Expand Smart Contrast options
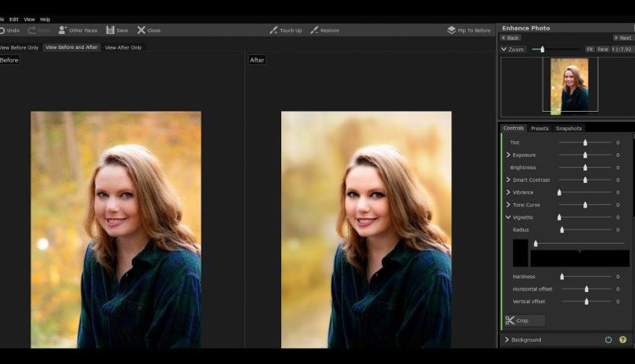The width and height of the screenshot is (635, 364). pyautogui.click(x=508, y=179)
